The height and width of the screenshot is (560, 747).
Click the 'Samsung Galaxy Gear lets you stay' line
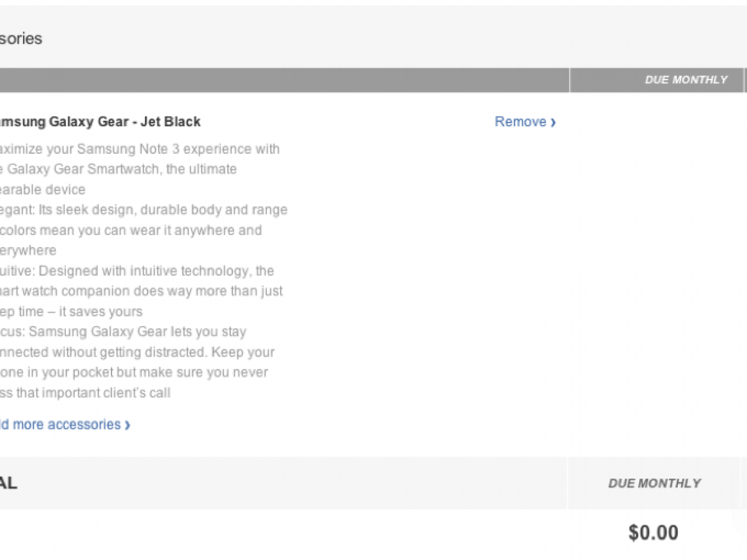pos(123,332)
